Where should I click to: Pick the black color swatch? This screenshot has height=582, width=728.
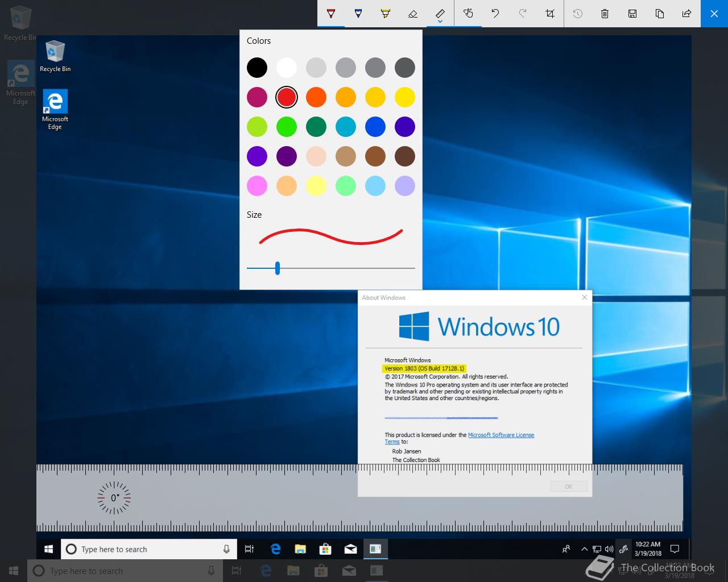pyautogui.click(x=257, y=68)
